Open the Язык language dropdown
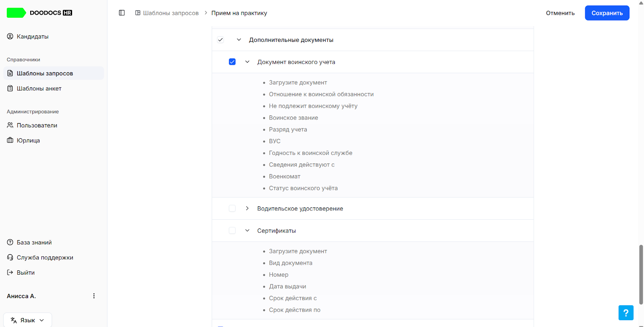The width and height of the screenshot is (644, 327). pyautogui.click(x=28, y=320)
